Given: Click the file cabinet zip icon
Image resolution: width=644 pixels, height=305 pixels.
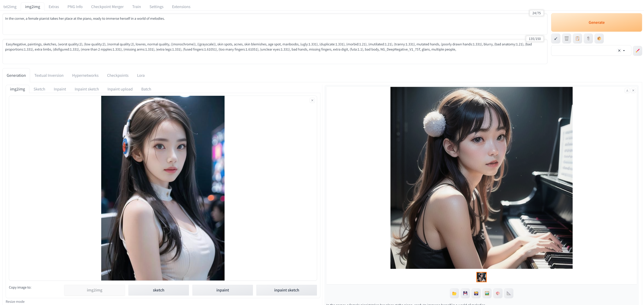Looking at the screenshot, I should pos(476,293).
